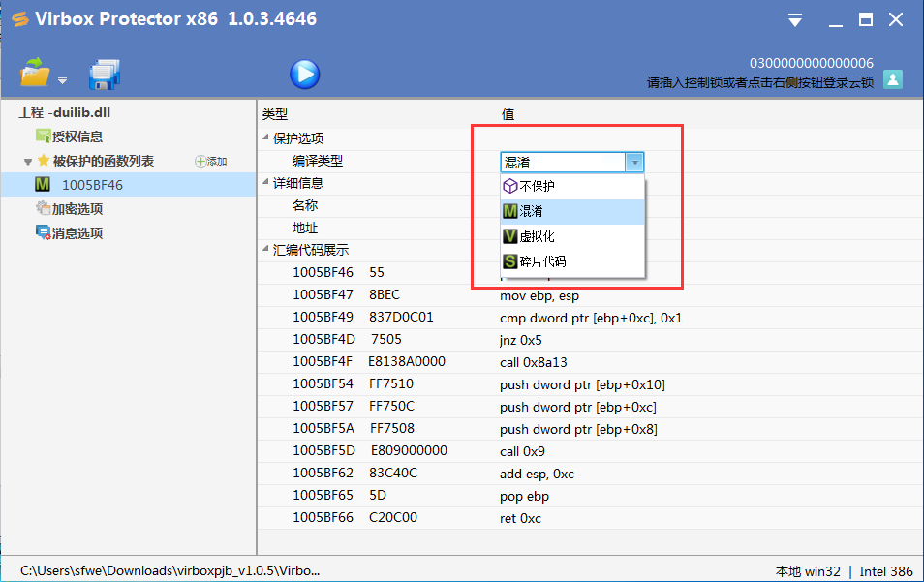
Task: Select the jnz 0x5 instruction
Action: click(x=521, y=341)
